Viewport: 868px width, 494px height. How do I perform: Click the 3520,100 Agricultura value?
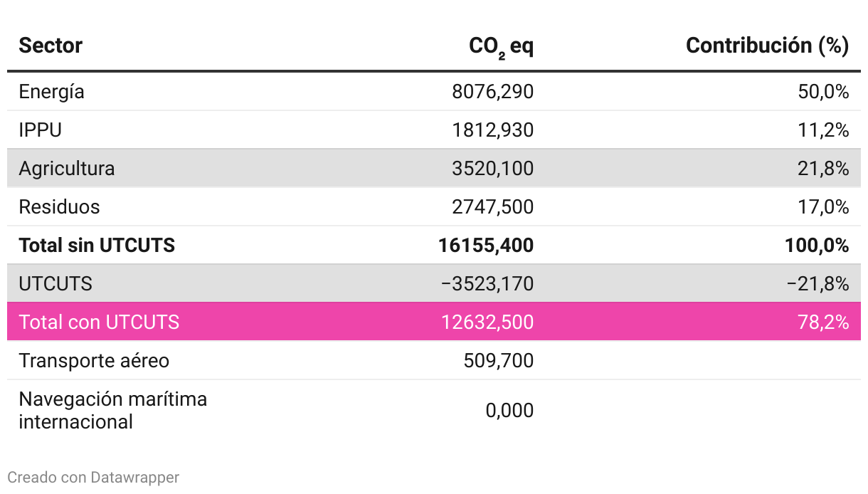[x=492, y=169]
